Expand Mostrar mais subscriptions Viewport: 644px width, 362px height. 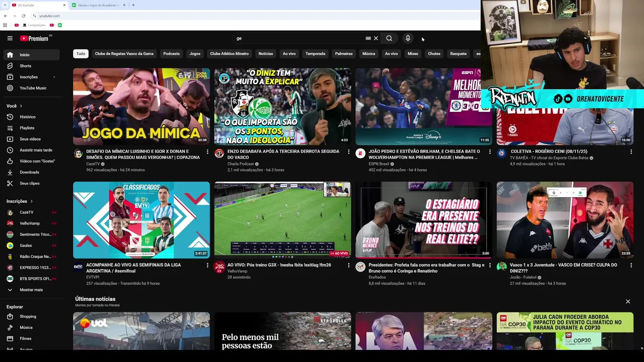32,290
